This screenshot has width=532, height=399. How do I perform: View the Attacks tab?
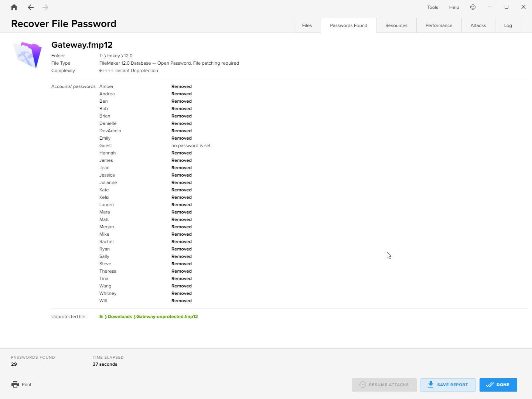point(478,25)
